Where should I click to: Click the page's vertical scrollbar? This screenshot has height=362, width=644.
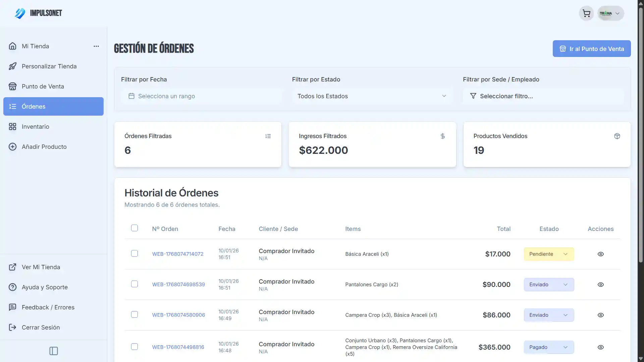[640, 134]
